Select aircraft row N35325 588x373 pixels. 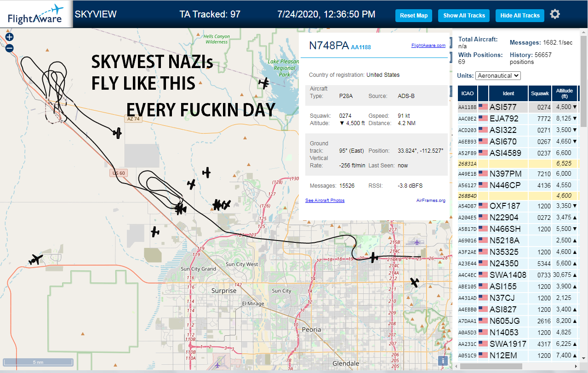[518, 252]
